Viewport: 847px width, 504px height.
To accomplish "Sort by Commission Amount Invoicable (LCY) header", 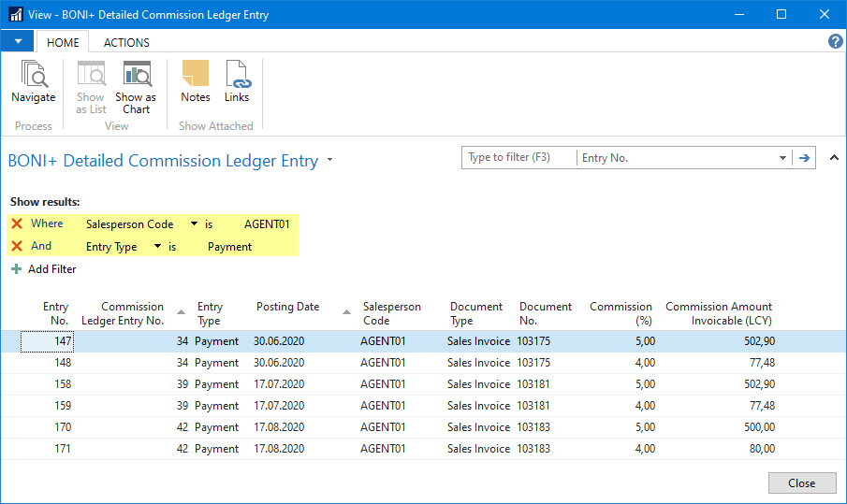I will pos(719,313).
